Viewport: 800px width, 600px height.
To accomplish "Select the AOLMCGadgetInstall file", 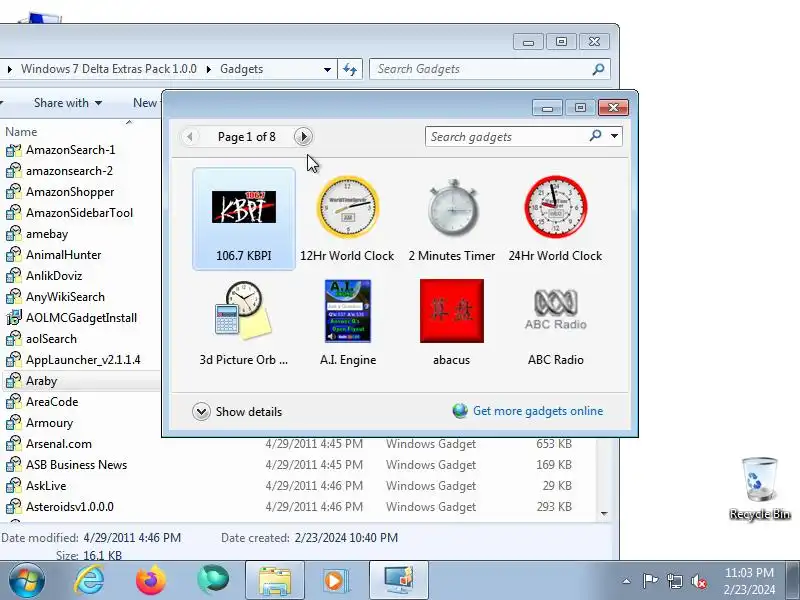I will (x=81, y=318).
